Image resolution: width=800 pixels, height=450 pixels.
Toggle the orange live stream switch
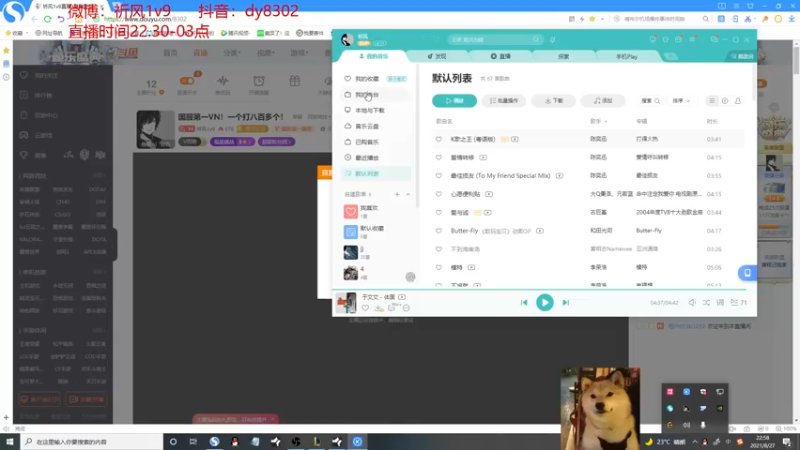(x=187, y=81)
